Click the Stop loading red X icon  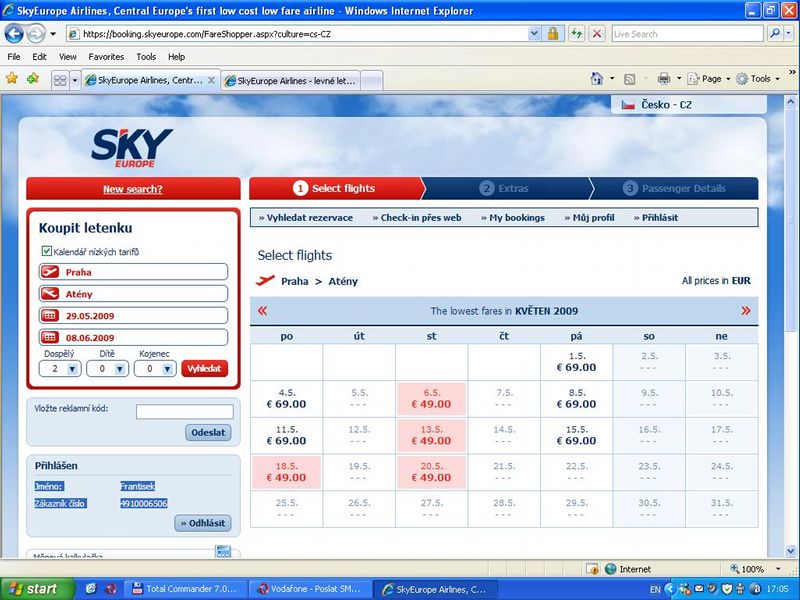[x=596, y=34]
